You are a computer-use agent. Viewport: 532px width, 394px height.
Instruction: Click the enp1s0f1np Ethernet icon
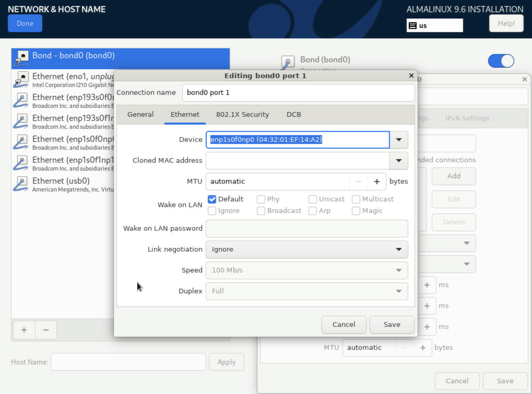21,163
